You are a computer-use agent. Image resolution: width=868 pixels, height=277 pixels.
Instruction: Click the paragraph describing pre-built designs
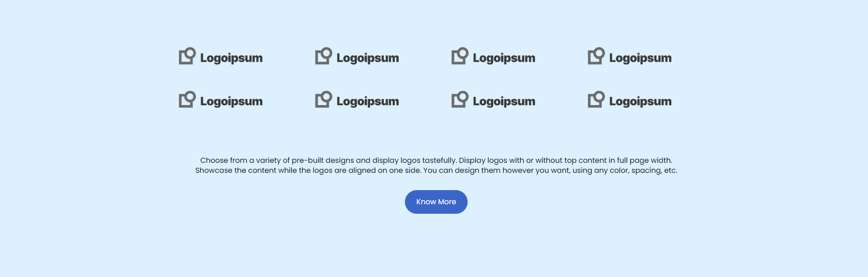tap(436, 165)
